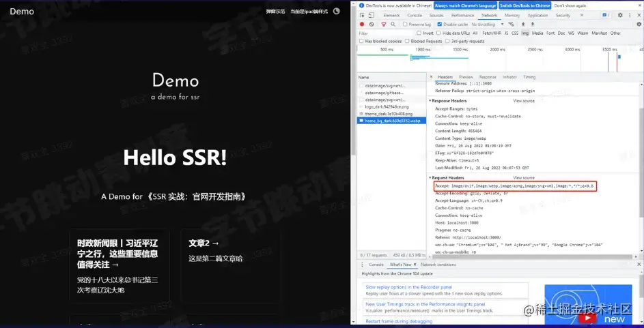Show All request types

pos(475,33)
